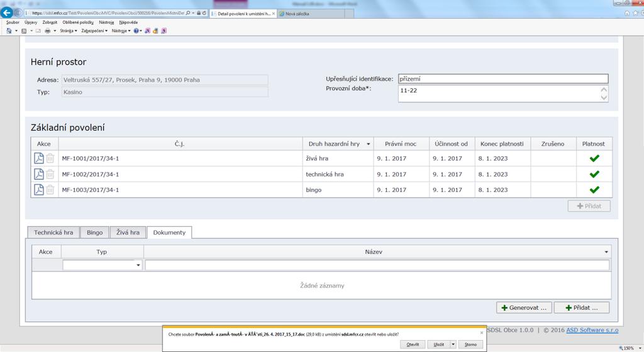Open the Soubor menu

13,22
